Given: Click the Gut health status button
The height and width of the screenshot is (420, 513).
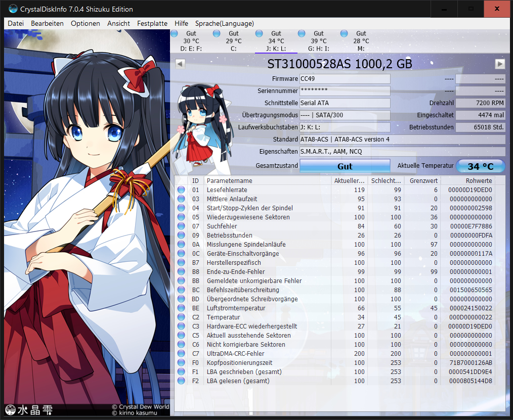Looking at the screenshot, I should [345, 166].
